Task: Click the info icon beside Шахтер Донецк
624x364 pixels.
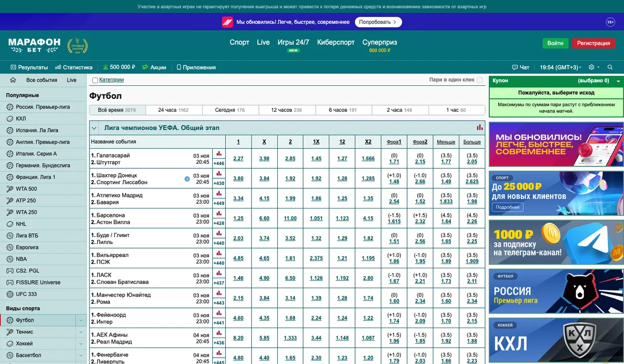Action: tap(187, 179)
